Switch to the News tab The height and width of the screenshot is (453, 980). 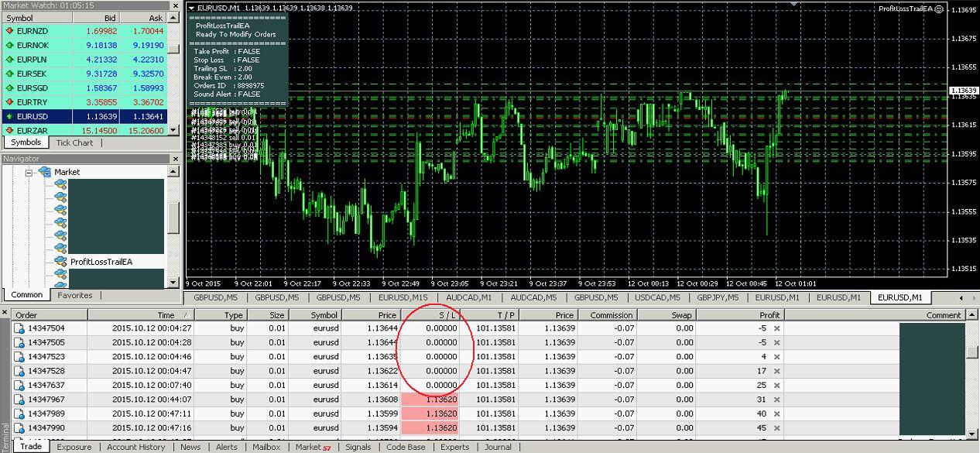coord(190,447)
